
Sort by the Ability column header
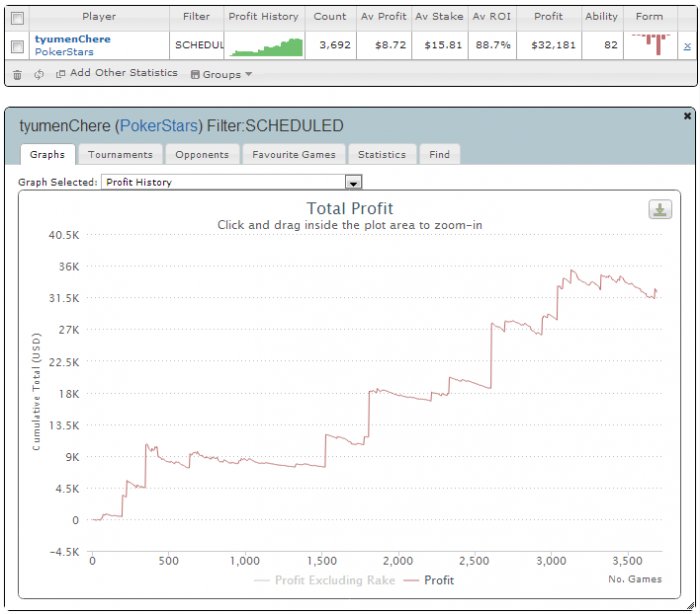601,17
